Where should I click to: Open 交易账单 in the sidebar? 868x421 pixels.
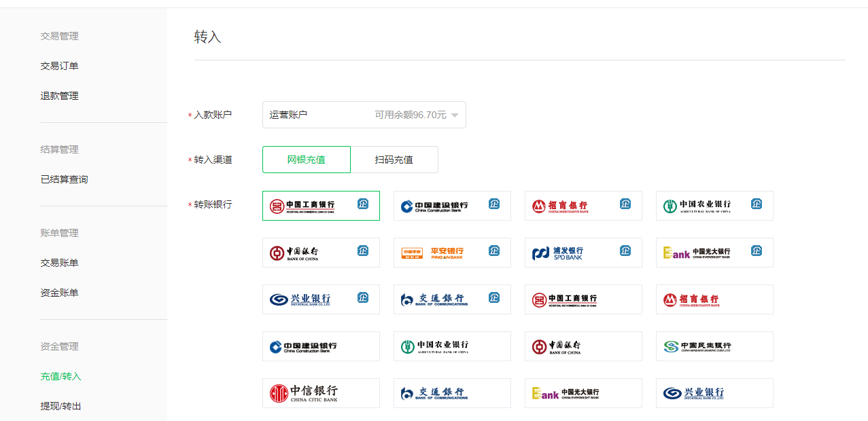[x=60, y=263]
